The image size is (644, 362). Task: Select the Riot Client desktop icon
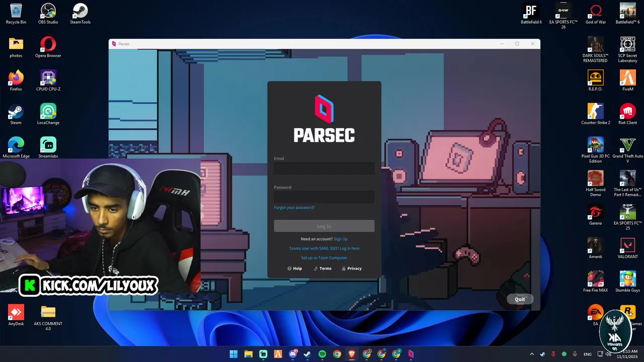pyautogui.click(x=628, y=114)
